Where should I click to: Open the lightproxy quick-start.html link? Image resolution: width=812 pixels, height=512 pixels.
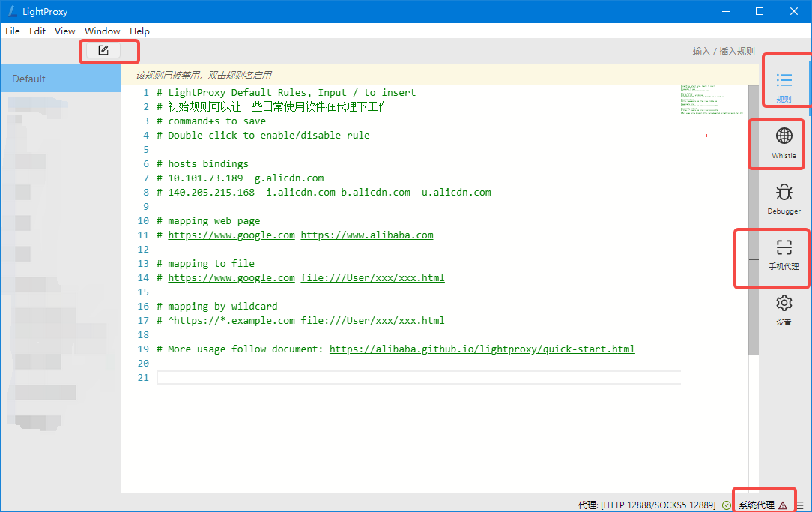[482, 349]
